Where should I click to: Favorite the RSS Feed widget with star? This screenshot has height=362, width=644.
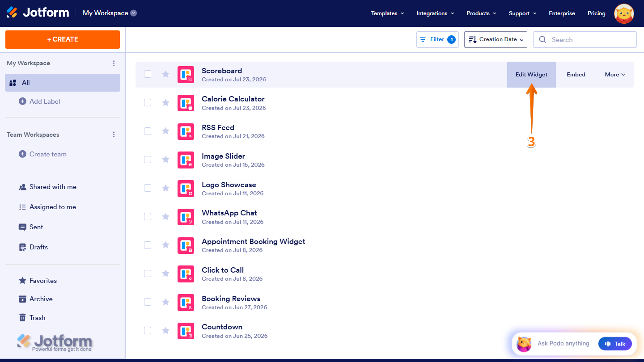tap(165, 131)
